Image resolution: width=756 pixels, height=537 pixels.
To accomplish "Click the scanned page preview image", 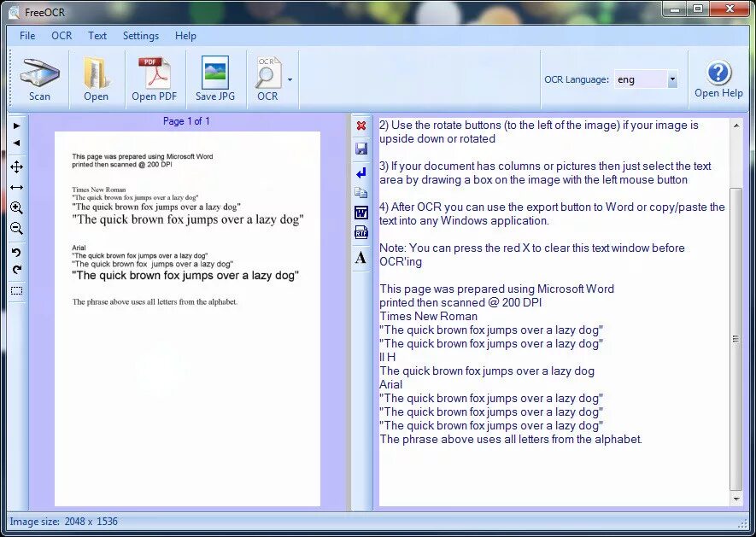I will point(187,318).
